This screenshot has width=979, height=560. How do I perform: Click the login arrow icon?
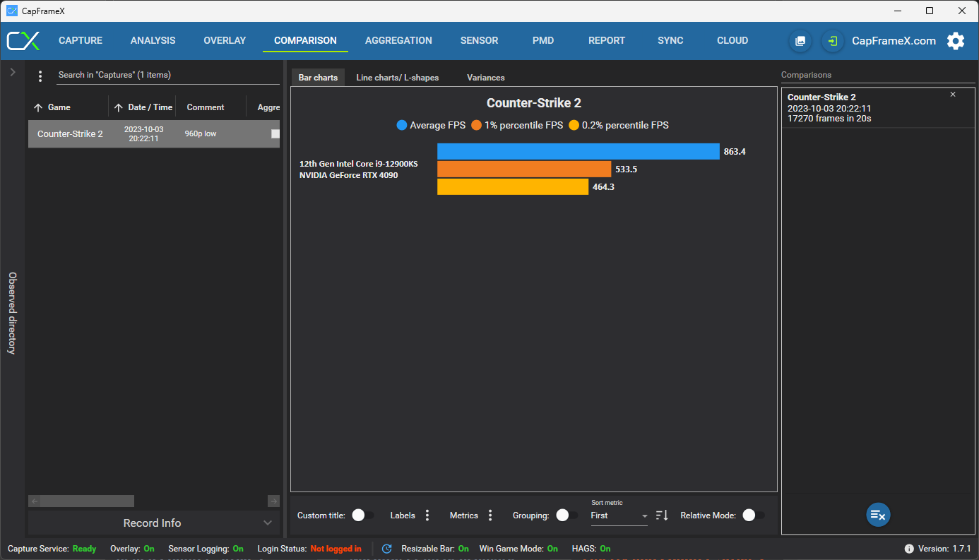click(x=833, y=41)
